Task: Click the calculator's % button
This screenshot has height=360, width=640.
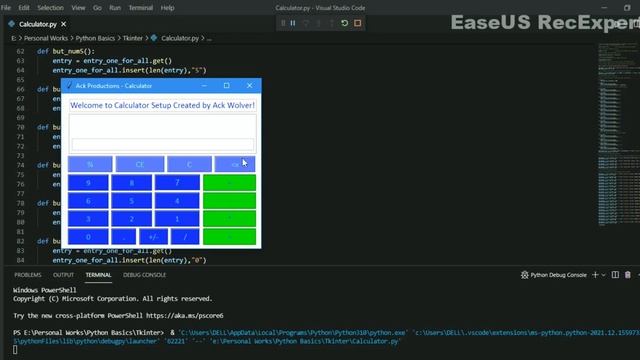Action: [x=90, y=164]
